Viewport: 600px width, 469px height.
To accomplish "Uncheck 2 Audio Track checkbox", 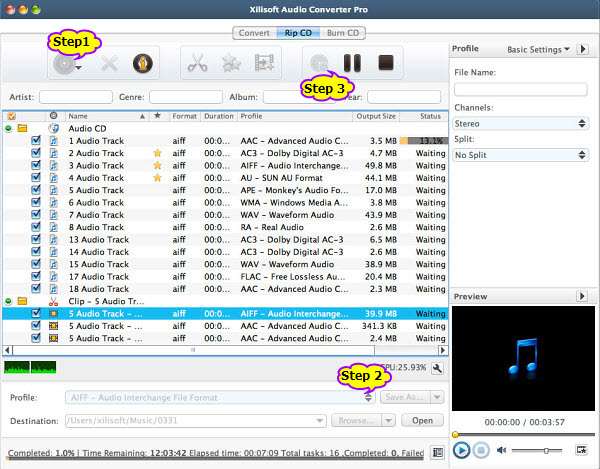I will click(x=36, y=153).
